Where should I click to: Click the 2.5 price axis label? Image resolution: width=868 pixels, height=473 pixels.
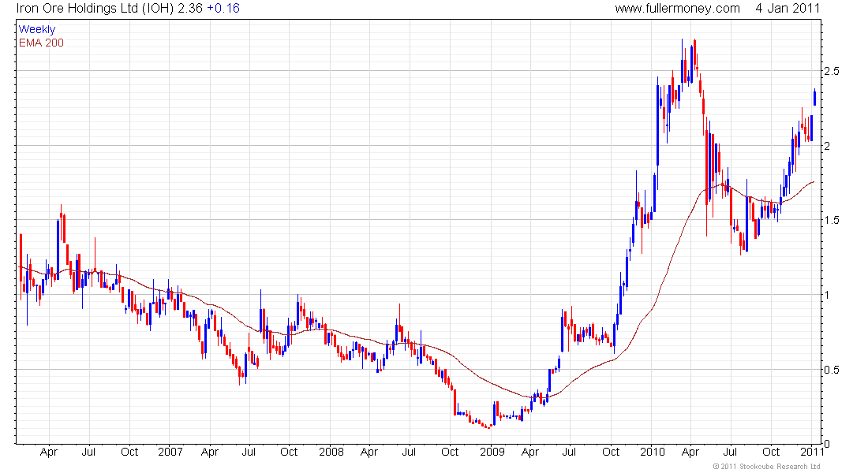(832, 72)
